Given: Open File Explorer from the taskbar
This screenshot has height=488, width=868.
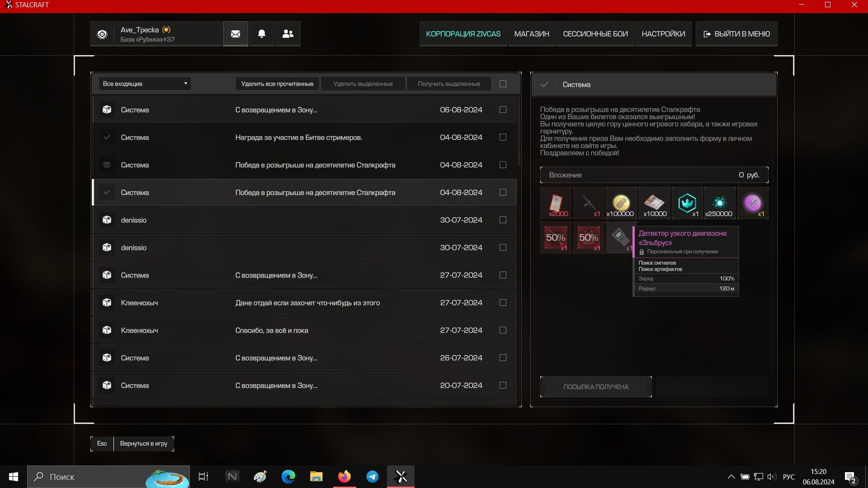Looking at the screenshot, I should click(316, 477).
